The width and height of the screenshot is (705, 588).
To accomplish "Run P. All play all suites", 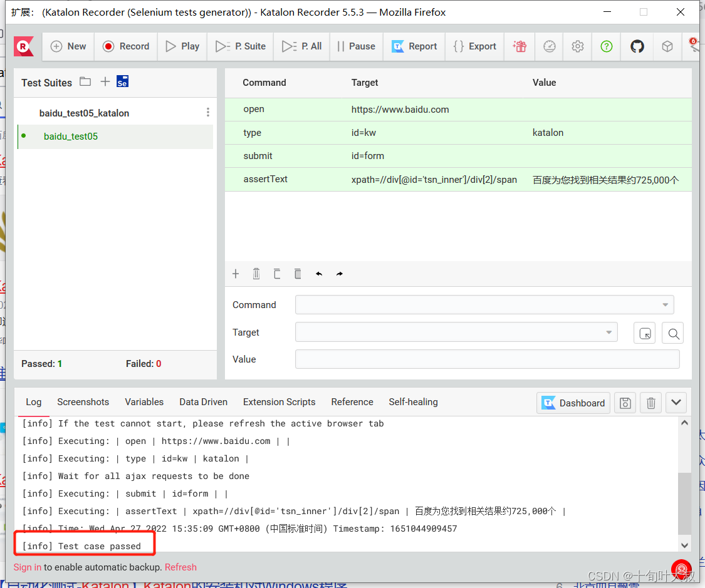I will point(301,46).
